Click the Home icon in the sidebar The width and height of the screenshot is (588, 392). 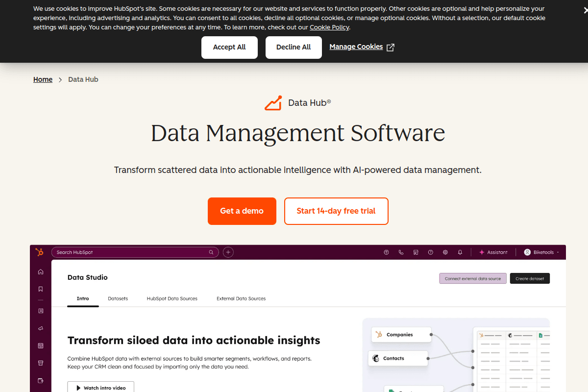41,272
